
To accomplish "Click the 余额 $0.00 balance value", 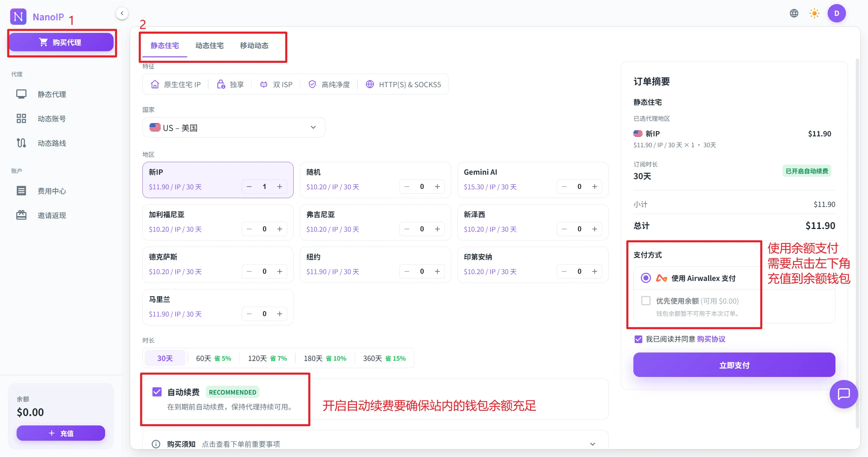I will coord(31,412).
